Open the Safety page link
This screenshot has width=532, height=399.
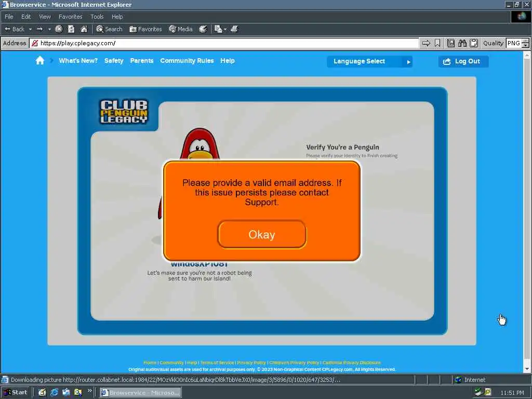114,61
